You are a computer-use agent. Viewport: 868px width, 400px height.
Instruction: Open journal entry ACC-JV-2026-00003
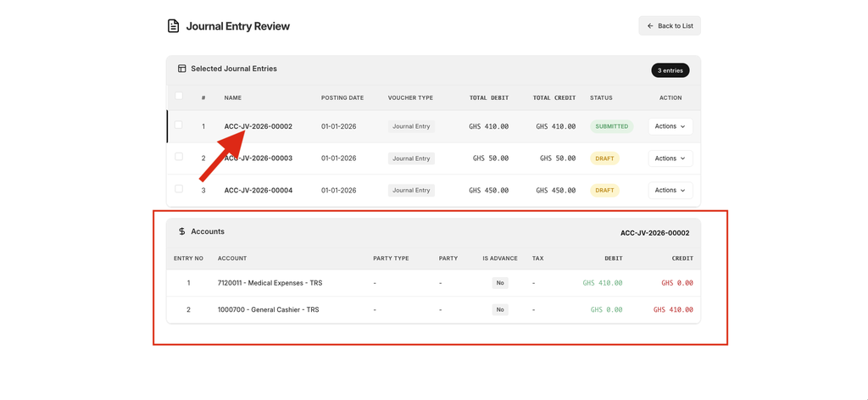click(258, 158)
